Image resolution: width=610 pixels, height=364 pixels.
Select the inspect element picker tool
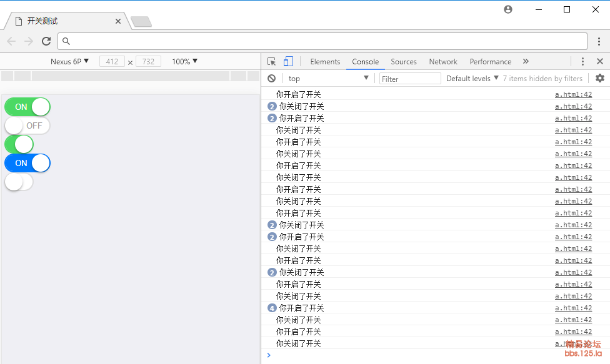[x=271, y=61]
